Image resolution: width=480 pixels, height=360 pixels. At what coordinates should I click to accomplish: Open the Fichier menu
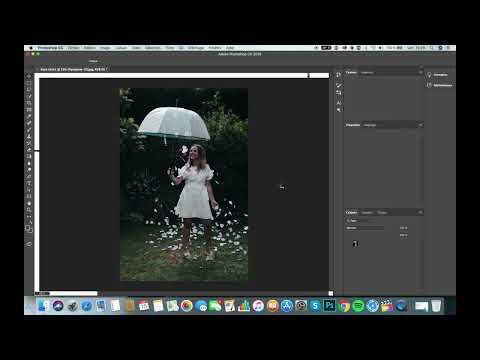[x=74, y=48]
